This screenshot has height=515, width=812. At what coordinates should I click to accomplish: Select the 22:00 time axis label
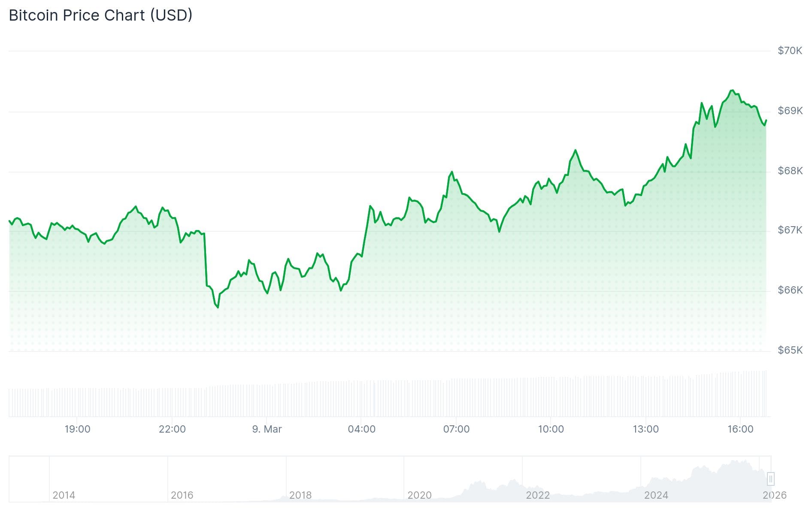pos(172,429)
